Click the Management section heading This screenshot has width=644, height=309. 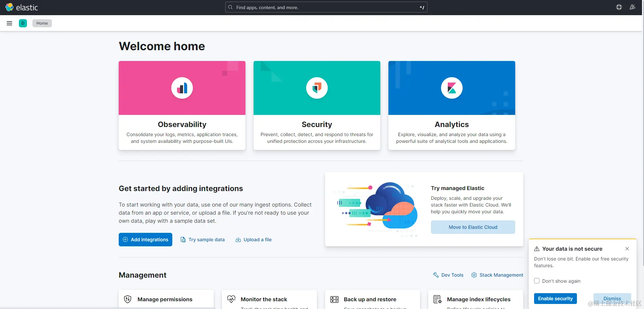coord(143,275)
